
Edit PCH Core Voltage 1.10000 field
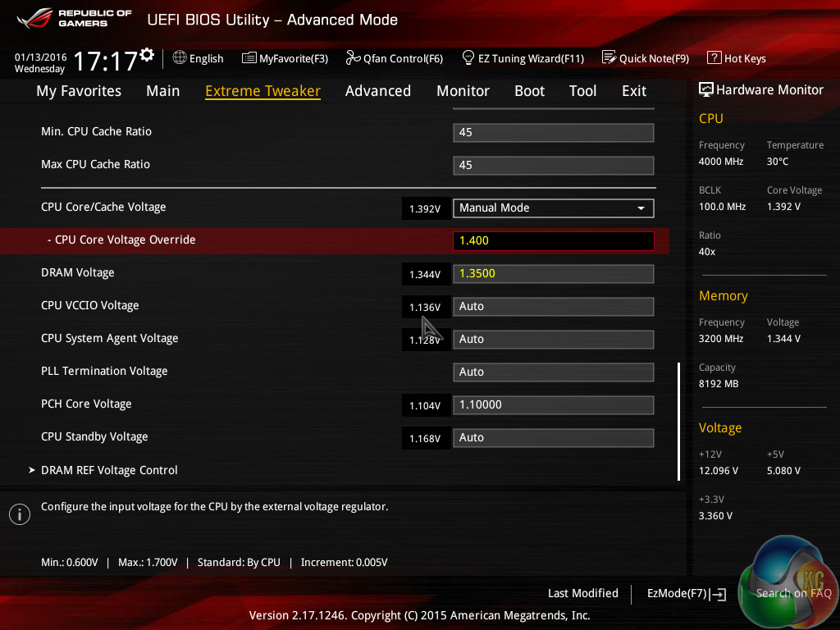point(554,404)
